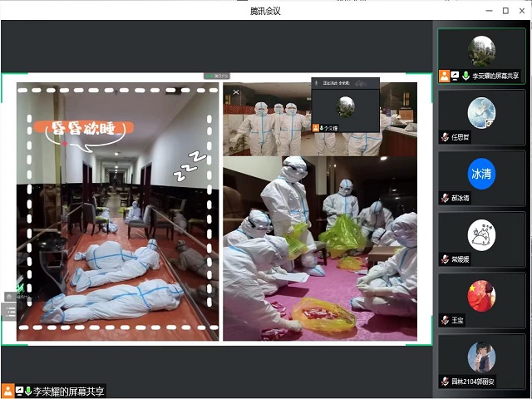532x399 pixels.
Task: Click the muted mic icon beside 常媛媛
Action: [x=445, y=259]
